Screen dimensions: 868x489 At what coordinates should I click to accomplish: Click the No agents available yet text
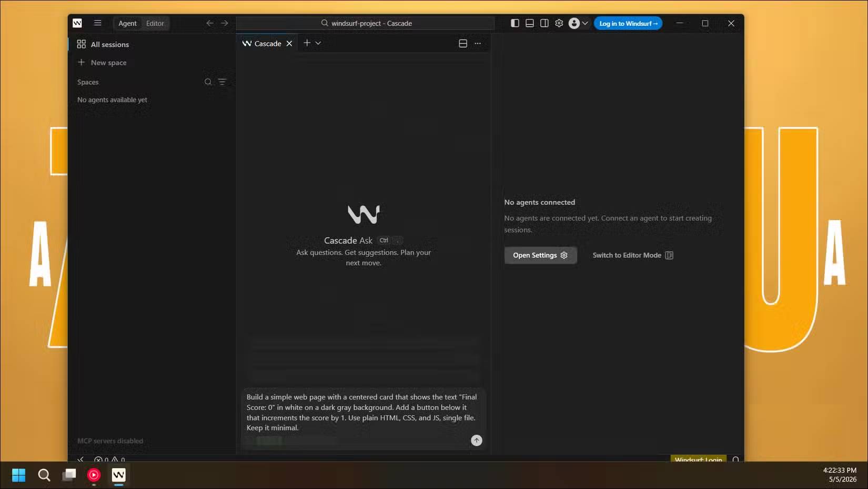[x=112, y=100]
